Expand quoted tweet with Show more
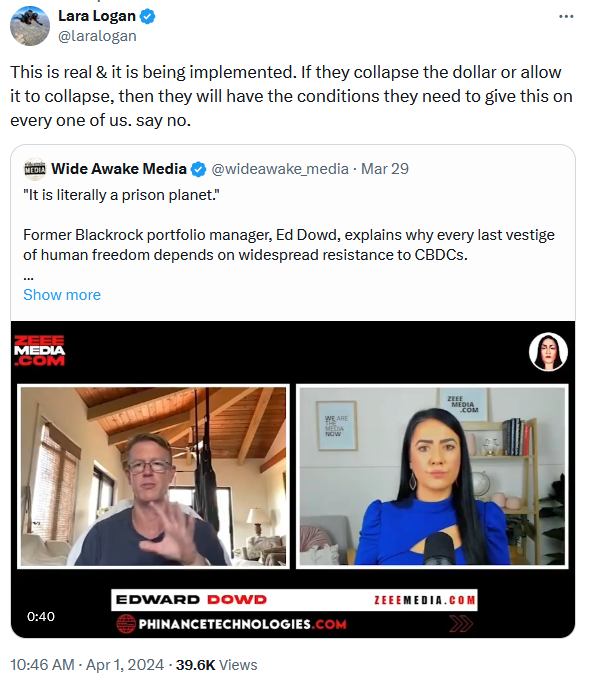Screen dimensions: 591x686 [x=62, y=295]
